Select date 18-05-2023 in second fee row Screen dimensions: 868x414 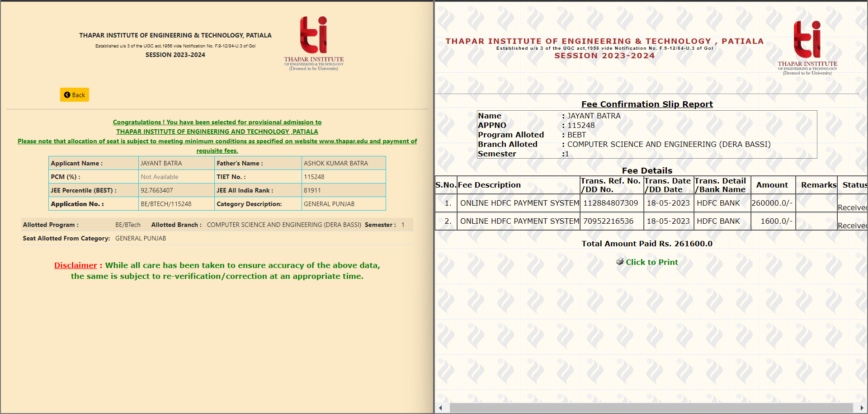pyautogui.click(x=668, y=221)
